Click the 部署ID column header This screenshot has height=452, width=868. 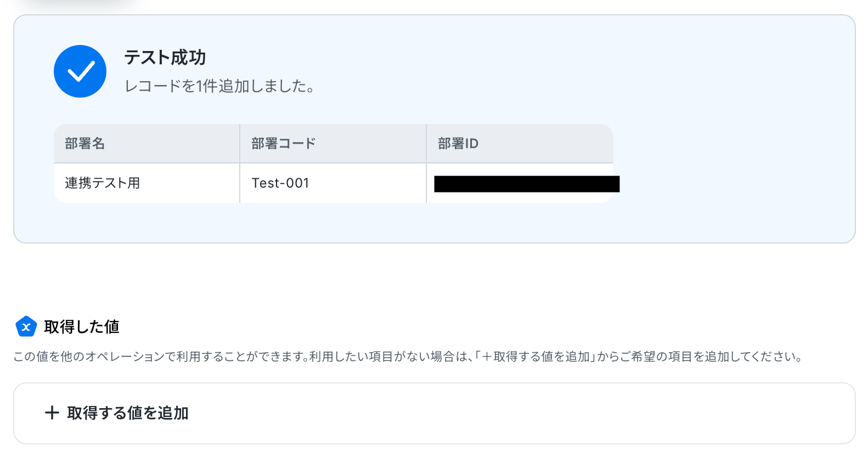pos(458,144)
